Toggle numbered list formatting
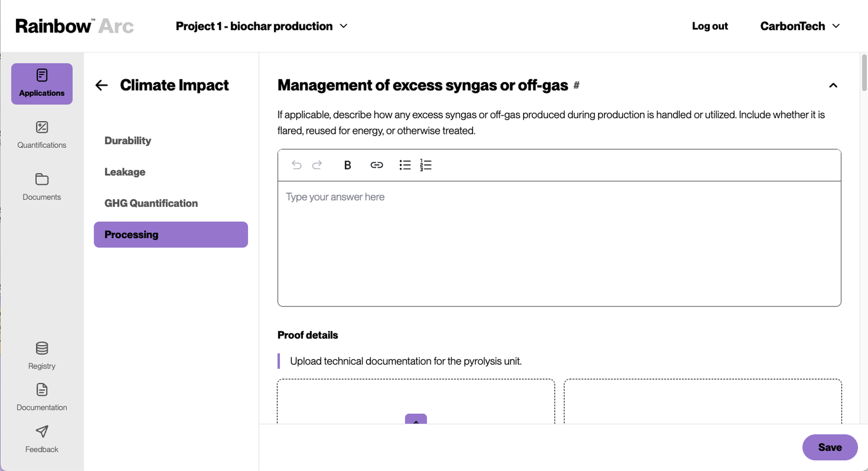 tap(426, 165)
